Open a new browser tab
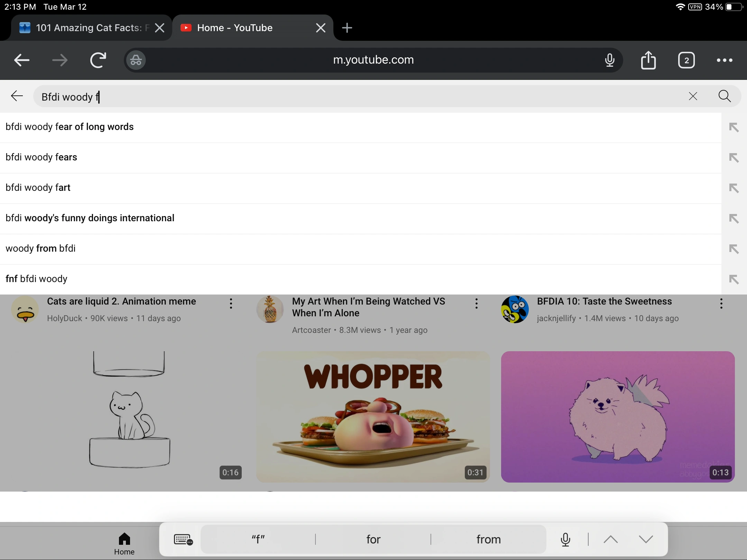Image resolution: width=747 pixels, height=560 pixels. point(347,28)
